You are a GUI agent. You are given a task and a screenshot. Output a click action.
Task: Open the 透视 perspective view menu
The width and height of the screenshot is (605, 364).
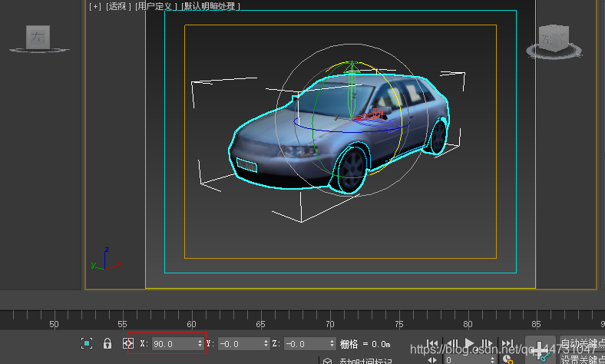coord(118,6)
